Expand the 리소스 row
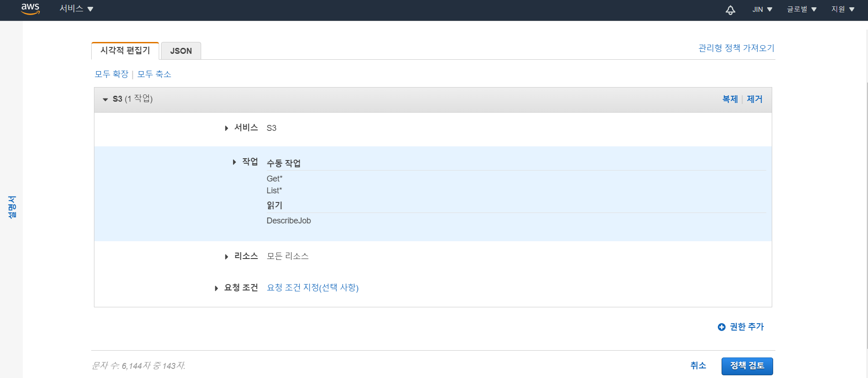 point(226,257)
